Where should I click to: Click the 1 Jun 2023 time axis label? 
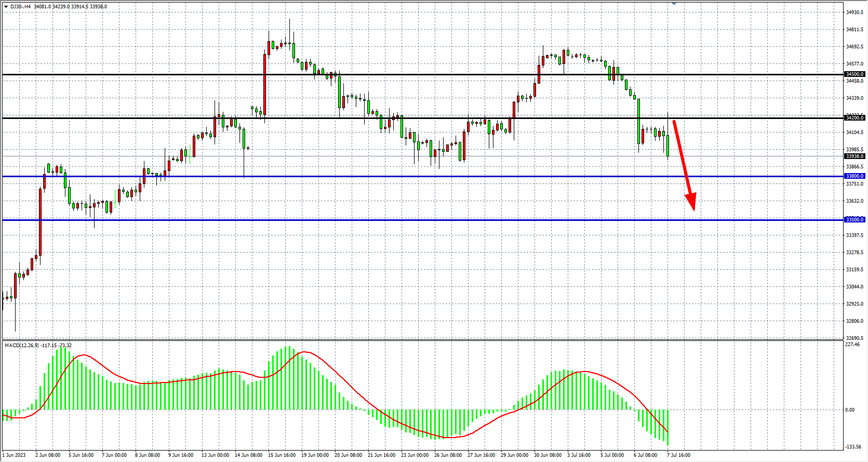click(14, 455)
